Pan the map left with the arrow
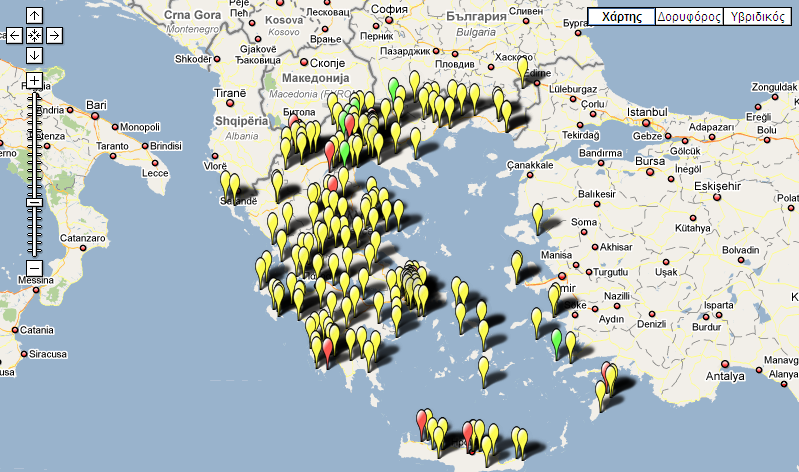 coord(14,36)
